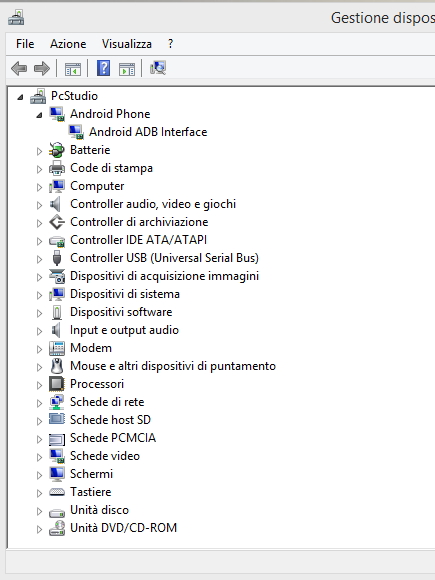Collapse the PcStudio root node
Screen dimensions: 435x580
[x=20, y=97]
